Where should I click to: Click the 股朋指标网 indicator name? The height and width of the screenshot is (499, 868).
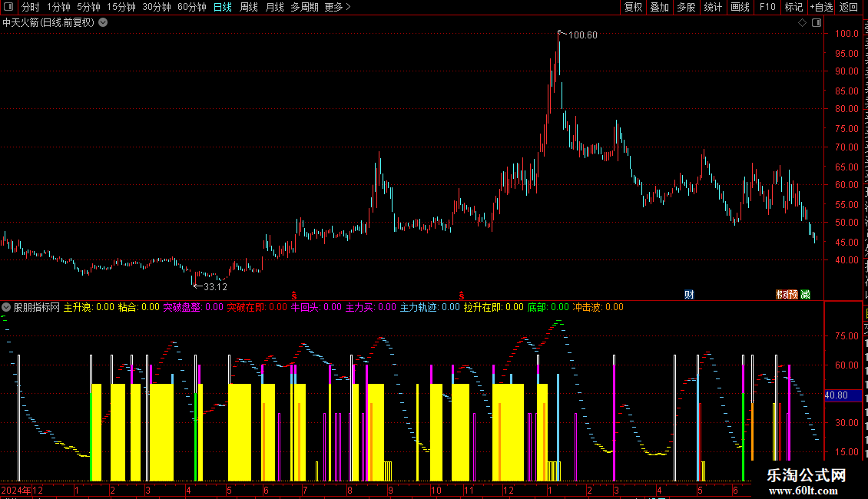[37, 307]
